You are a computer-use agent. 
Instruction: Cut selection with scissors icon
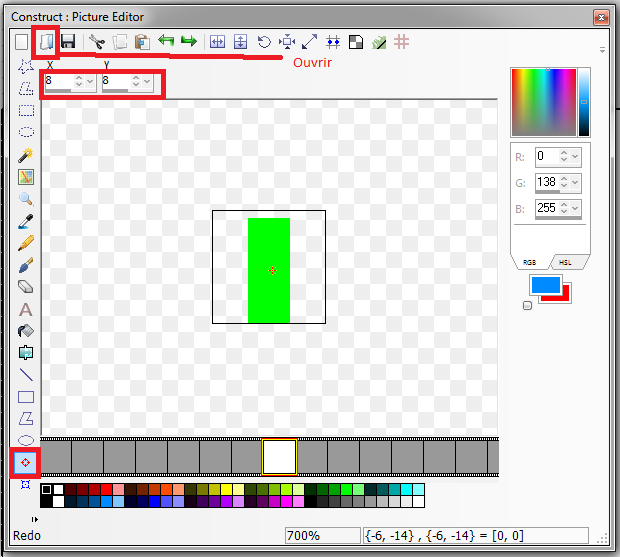point(97,42)
